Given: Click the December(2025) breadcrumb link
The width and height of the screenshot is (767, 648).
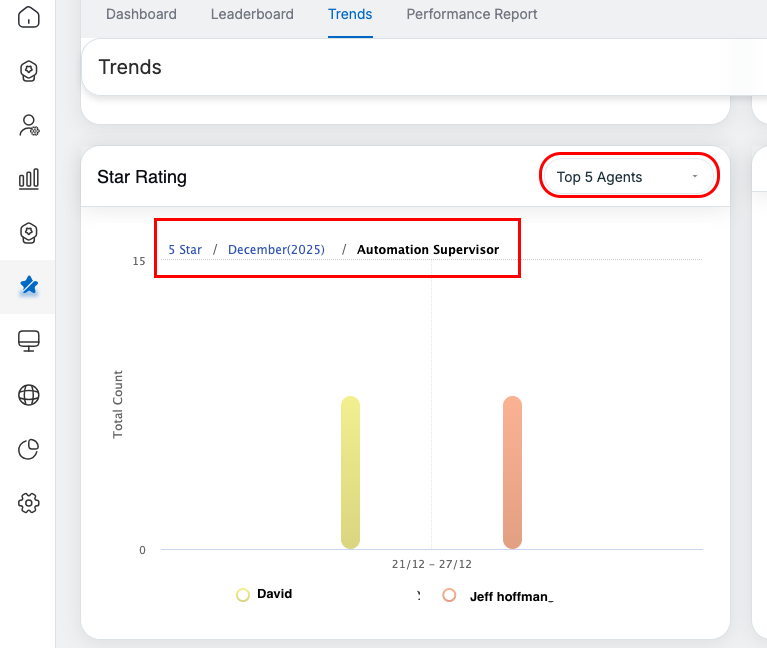Looking at the screenshot, I should click(x=276, y=250).
